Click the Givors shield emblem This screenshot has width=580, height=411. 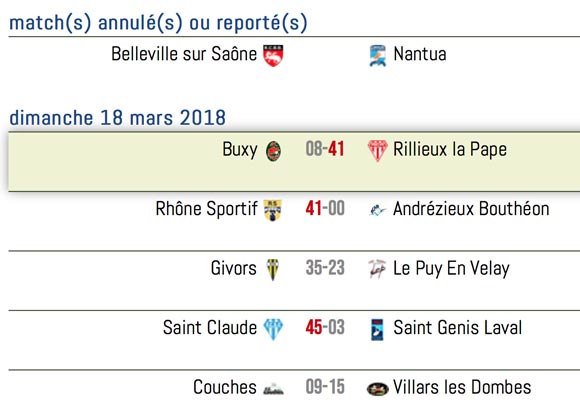273,269
